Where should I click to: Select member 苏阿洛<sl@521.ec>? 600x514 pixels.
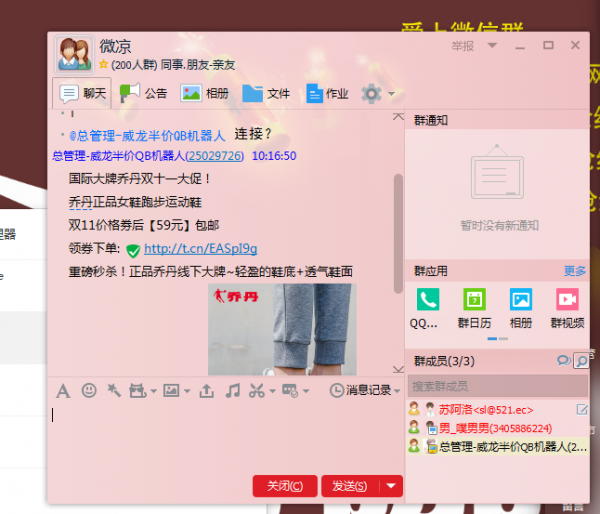[x=498, y=410]
